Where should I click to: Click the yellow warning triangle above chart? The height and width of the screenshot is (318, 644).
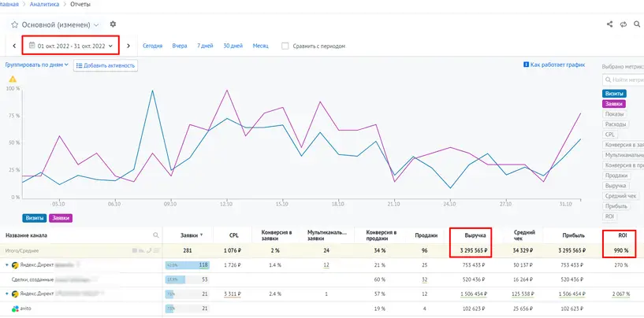(13, 79)
